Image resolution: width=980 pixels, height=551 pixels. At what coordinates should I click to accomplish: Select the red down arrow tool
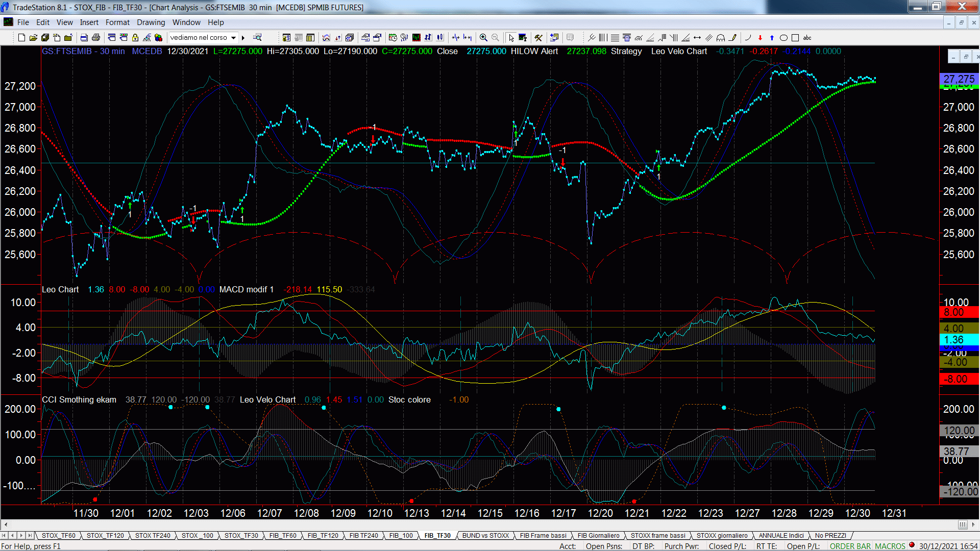click(760, 37)
